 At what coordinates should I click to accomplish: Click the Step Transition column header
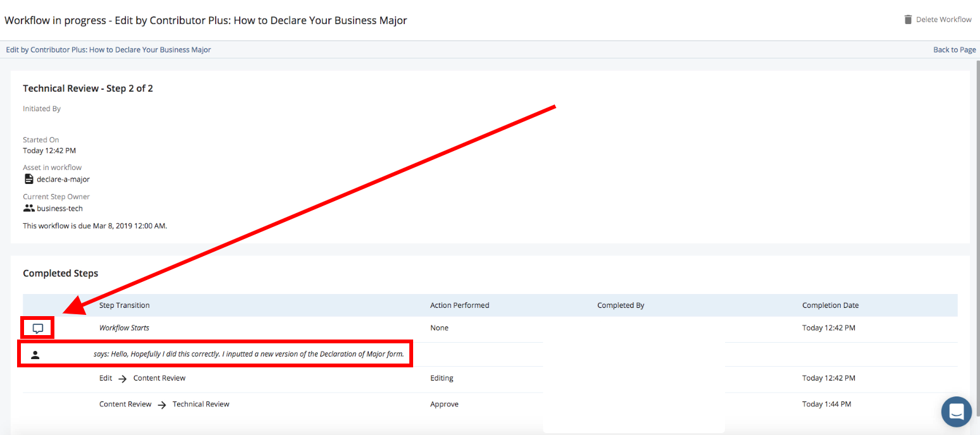pyautogui.click(x=124, y=305)
